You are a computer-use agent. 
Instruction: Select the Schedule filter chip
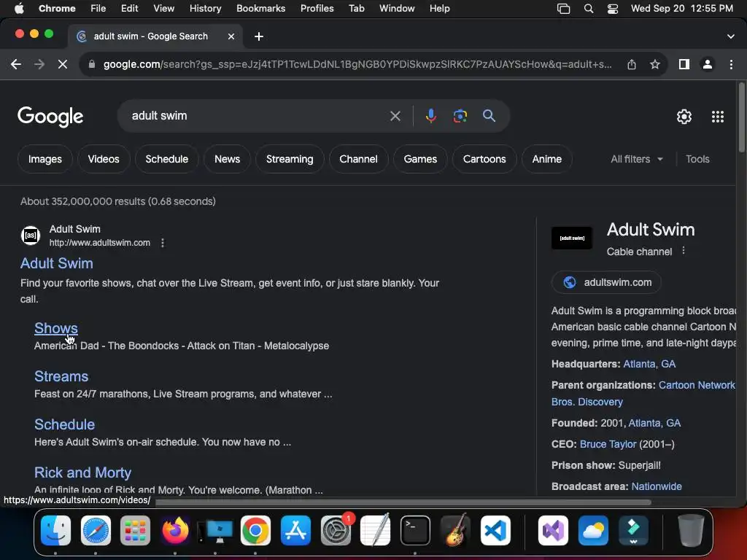tap(167, 159)
